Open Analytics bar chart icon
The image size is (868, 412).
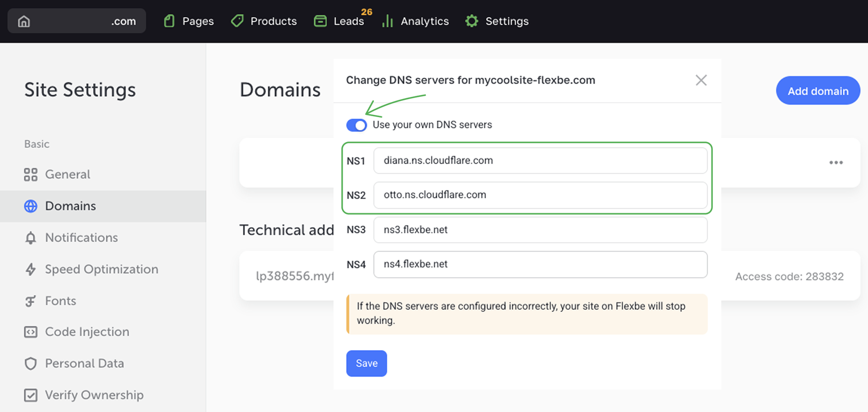[387, 21]
